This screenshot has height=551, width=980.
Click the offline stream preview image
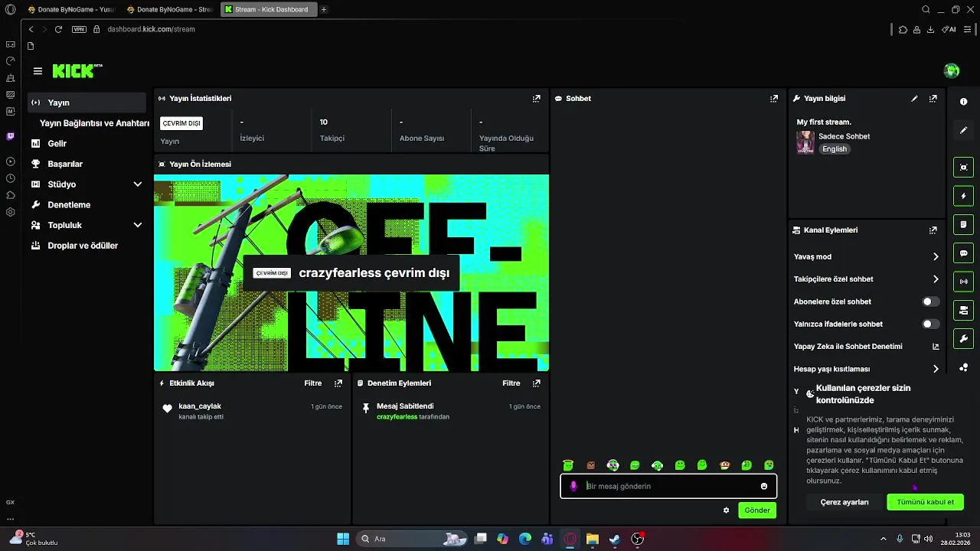coord(351,273)
